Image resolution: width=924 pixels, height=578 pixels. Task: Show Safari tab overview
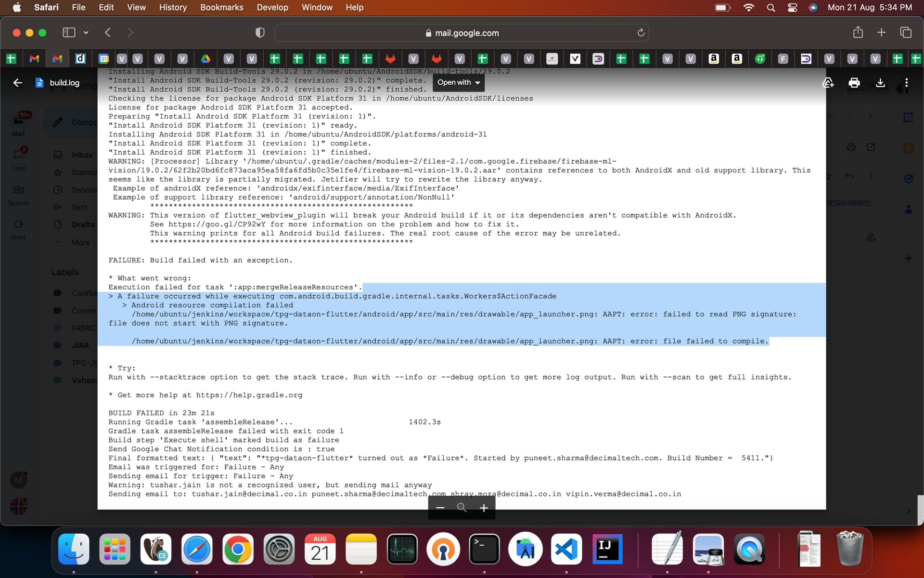tap(905, 32)
